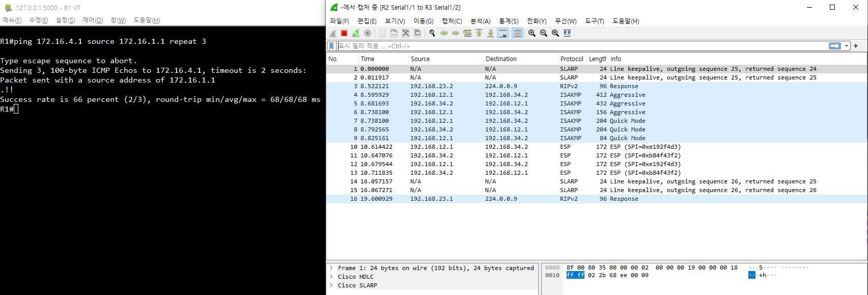This screenshot has width=868, height=295.
Task: Jump to first packet icon
Action: click(479, 33)
